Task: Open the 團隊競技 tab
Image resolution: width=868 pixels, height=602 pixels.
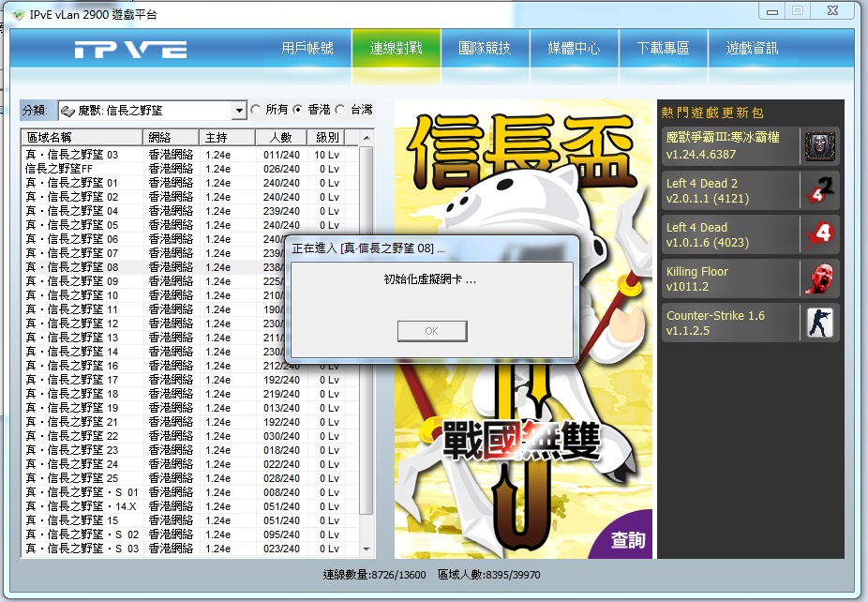Action: click(485, 48)
